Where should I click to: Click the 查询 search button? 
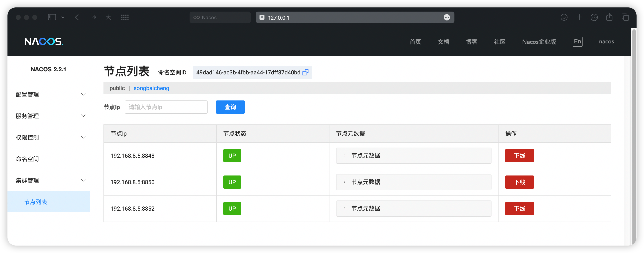[230, 107]
